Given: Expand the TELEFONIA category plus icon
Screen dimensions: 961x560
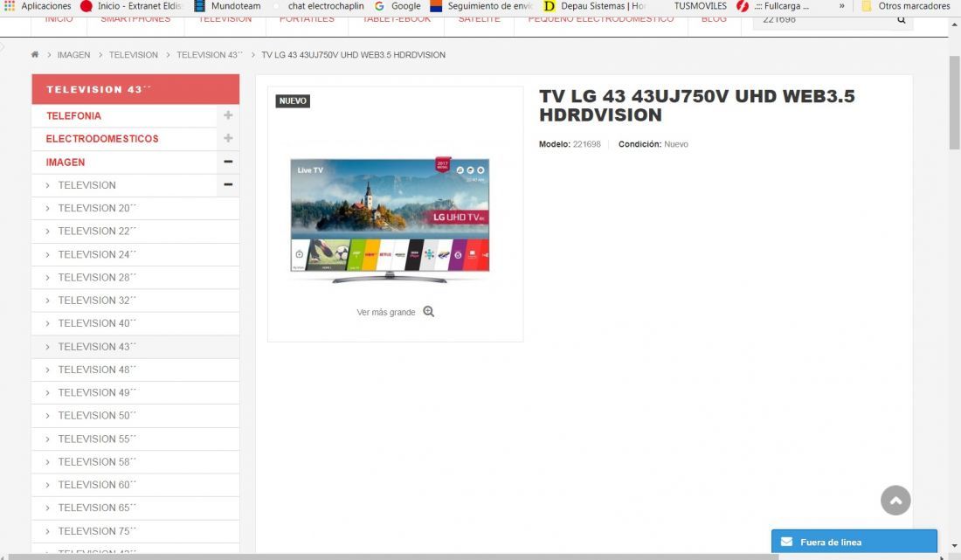Looking at the screenshot, I should [x=228, y=115].
